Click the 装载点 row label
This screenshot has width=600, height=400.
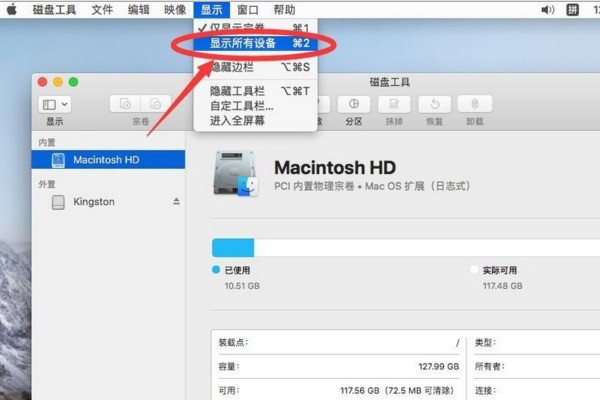coord(233,342)
